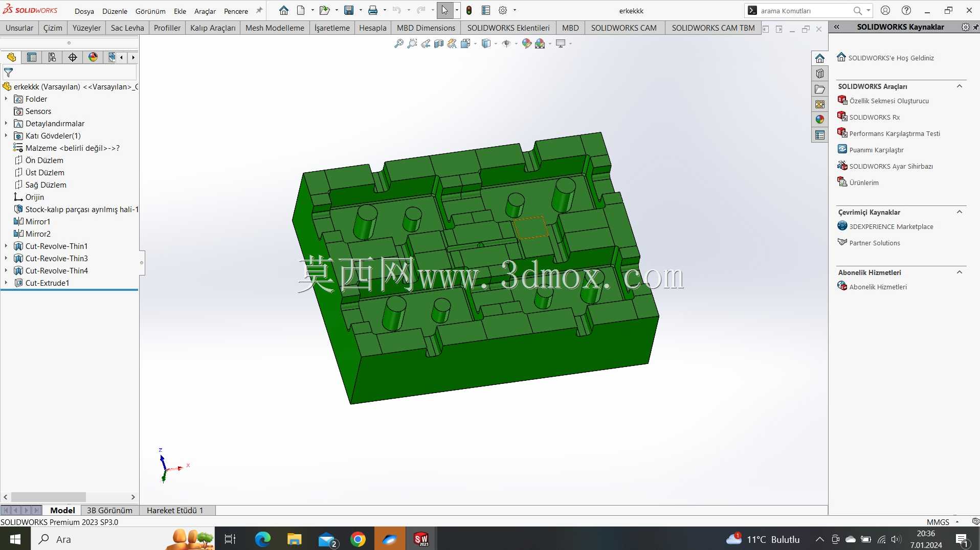
Task: Toggle Hide/Show Items eye icon
Action: [x=506, y=44]
